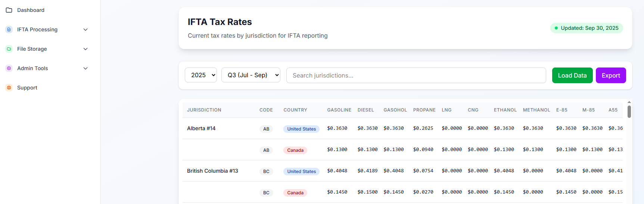Open the Dashboard menu item
The width and height of the screenshot is (644, 204).
31,10
